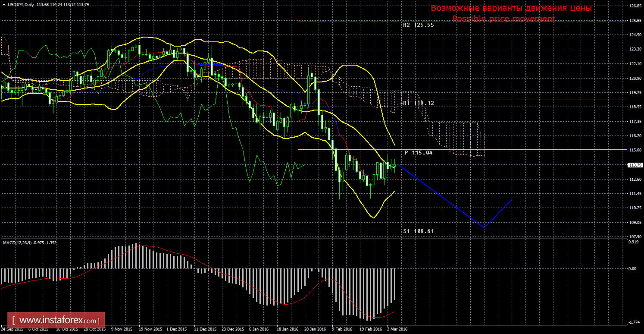This screenshot has width=644, height=334.
Task: Click the 28 Jan 2016 date label
Action: click(314, 329)
